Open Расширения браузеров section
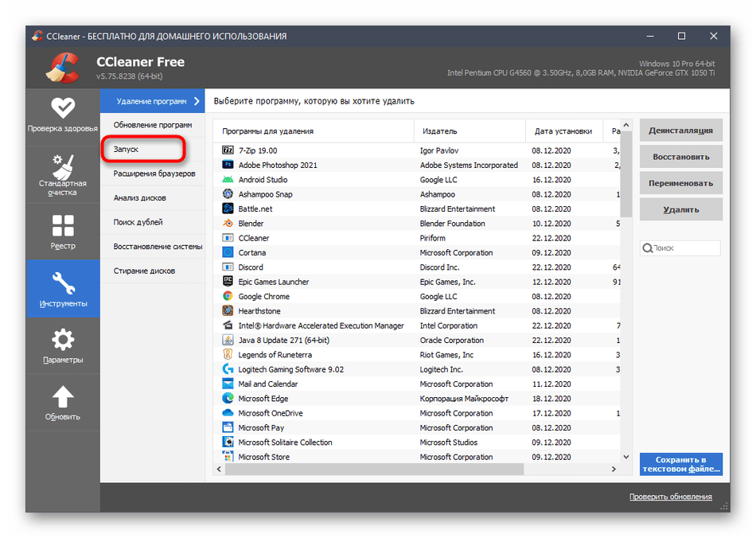 154,173
